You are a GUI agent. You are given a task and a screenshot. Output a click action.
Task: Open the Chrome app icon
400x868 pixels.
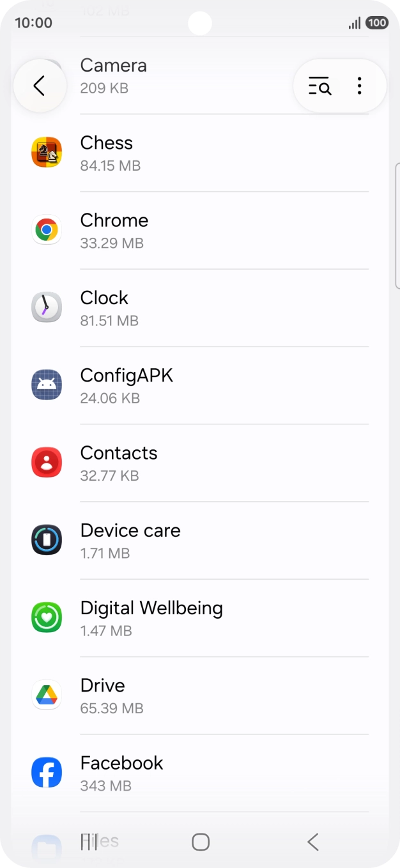[47, 229]
